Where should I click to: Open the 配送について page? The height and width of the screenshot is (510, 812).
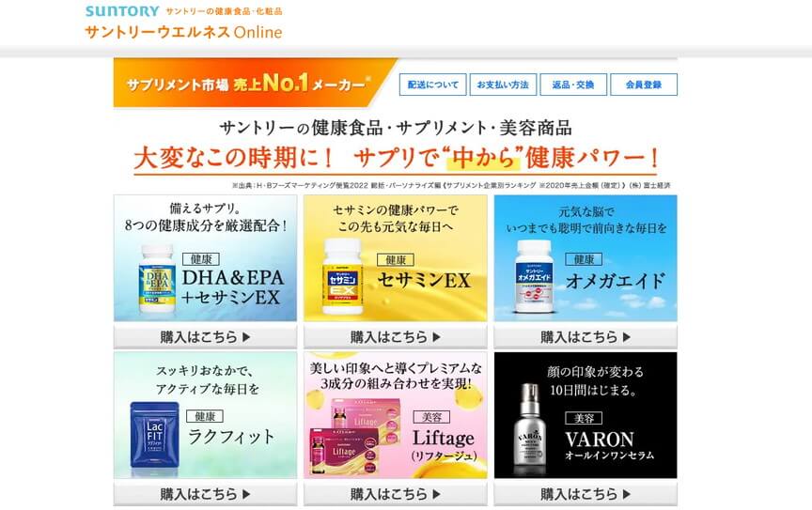click(x=433, y=85)
